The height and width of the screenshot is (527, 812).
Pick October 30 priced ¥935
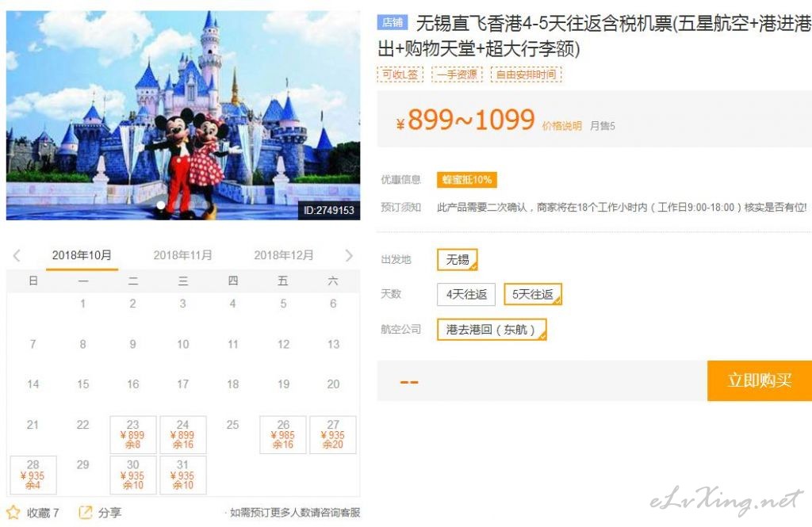coord(133,475)
